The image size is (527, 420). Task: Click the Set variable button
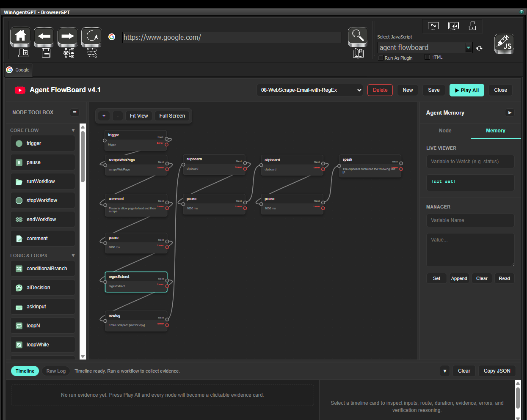pos(436,278)
